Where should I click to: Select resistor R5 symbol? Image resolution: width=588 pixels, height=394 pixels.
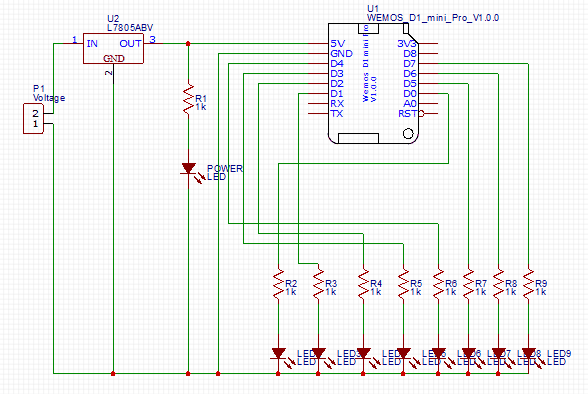click(404, 284)
